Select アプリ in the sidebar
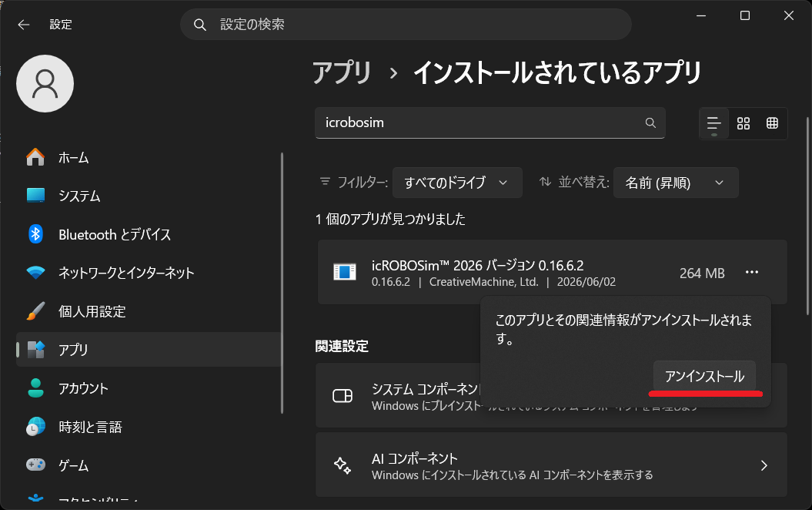This screenshot has width=812, height=510. pos(148,349)
